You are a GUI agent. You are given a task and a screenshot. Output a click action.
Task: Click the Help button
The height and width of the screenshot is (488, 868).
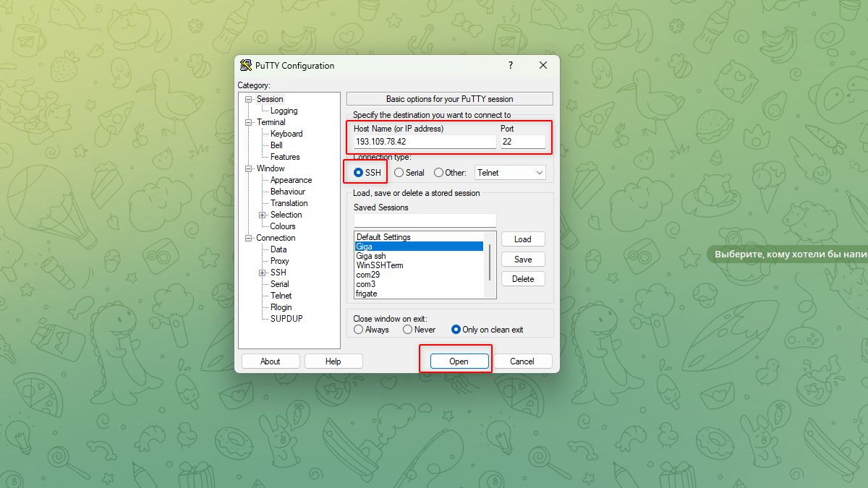(x=333, y=361)
